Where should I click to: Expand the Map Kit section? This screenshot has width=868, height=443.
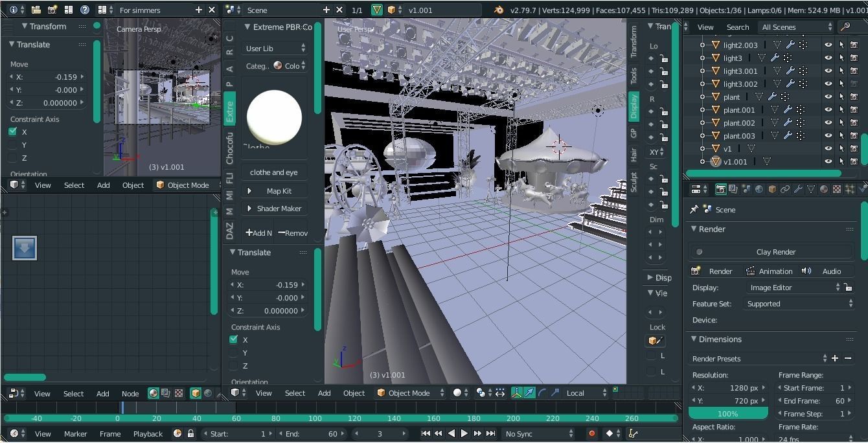tap(274, 191)
